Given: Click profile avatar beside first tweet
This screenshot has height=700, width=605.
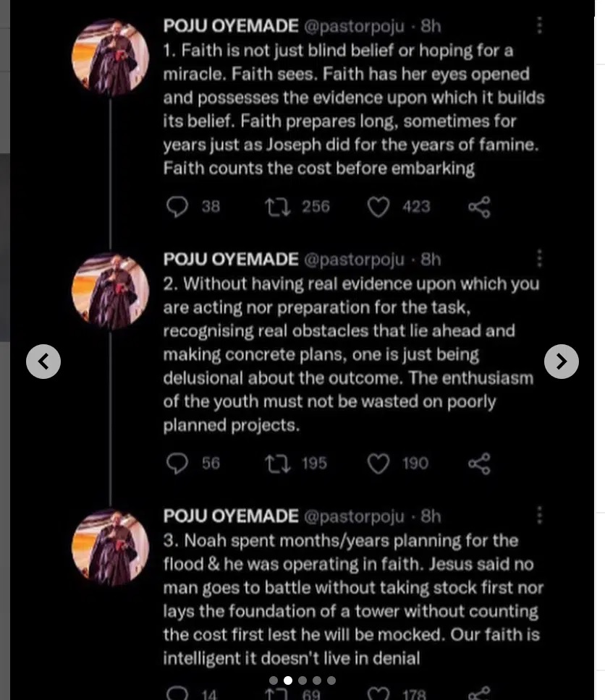Looking at the screenshot, I should (x=111, y=58).
